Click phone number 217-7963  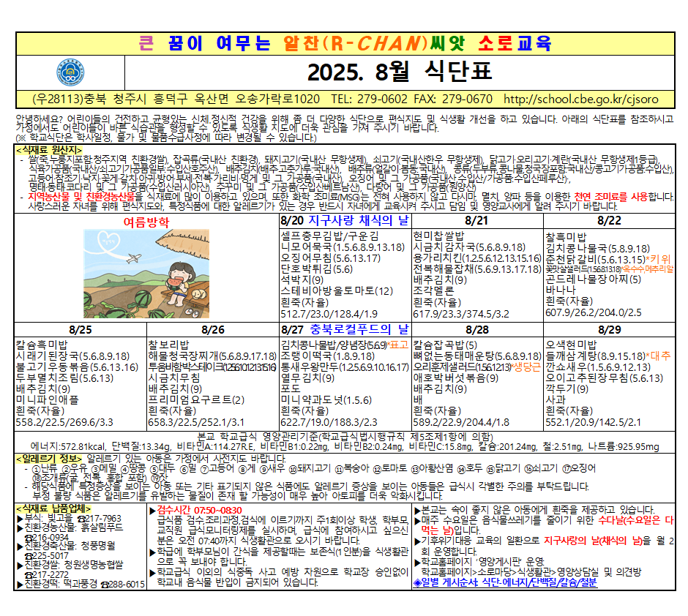click(x=103, y=519)
